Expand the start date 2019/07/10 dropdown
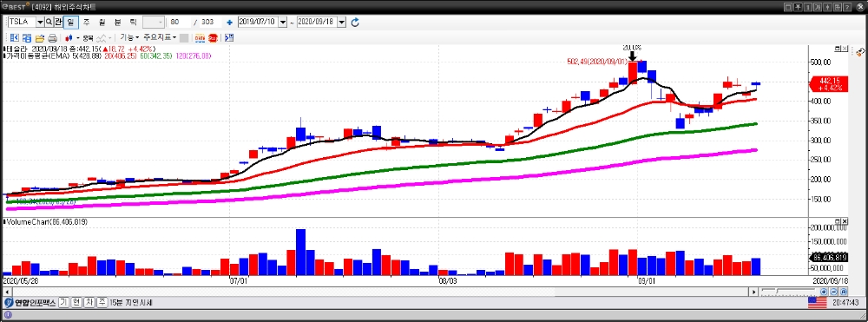This screenshot has width=868, height=322. (283, 22)
